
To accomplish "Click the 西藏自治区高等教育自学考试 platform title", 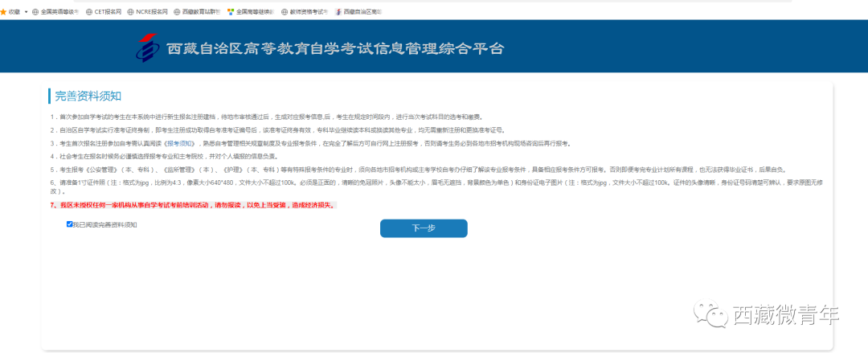I will pos(335,49).
